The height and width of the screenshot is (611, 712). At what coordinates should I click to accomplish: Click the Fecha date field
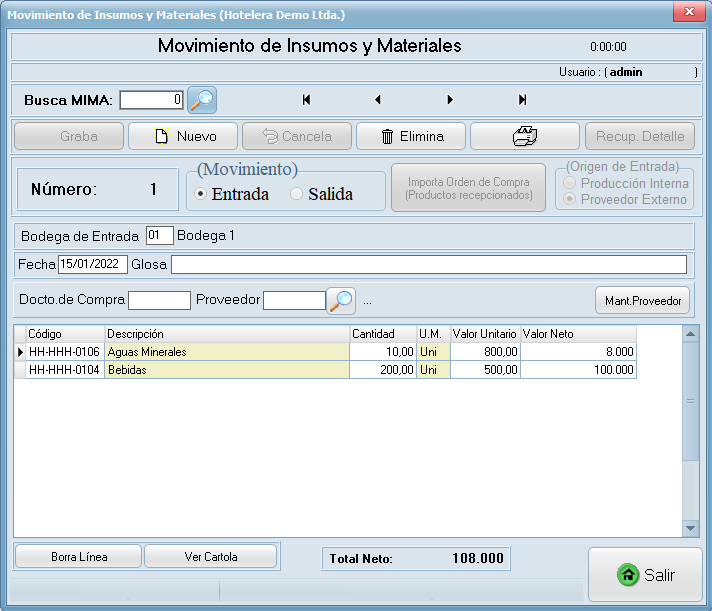(x=93, y=264)
